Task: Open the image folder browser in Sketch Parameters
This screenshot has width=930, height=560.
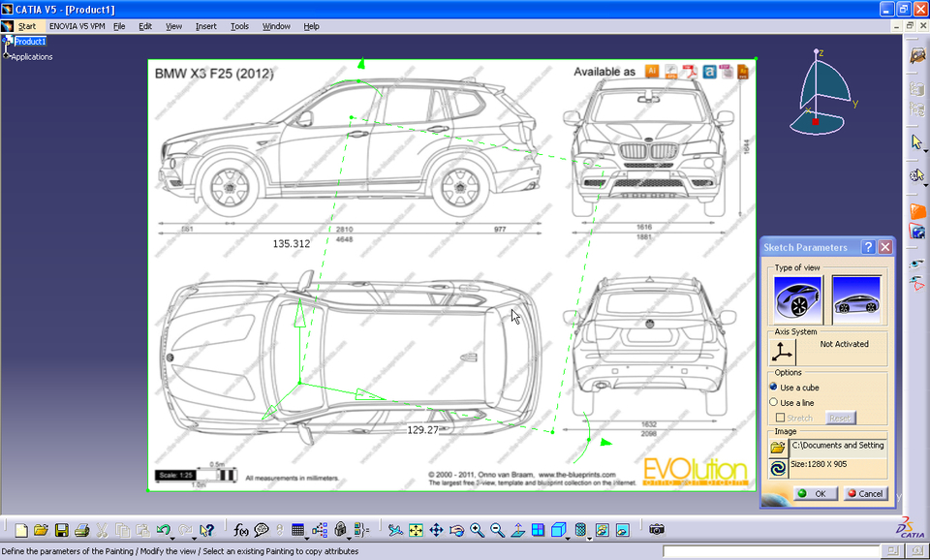Action: click(x=776, y=447)
